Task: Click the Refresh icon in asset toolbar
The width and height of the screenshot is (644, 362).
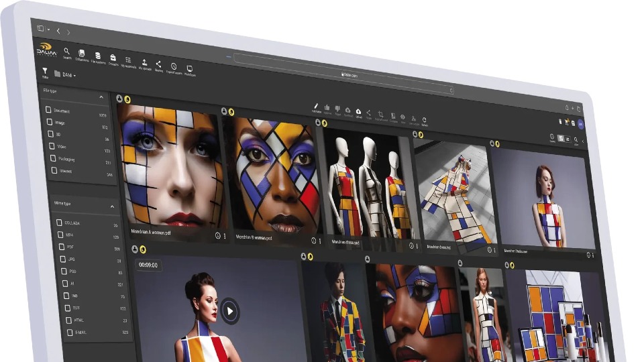Action: coord(424,120)
